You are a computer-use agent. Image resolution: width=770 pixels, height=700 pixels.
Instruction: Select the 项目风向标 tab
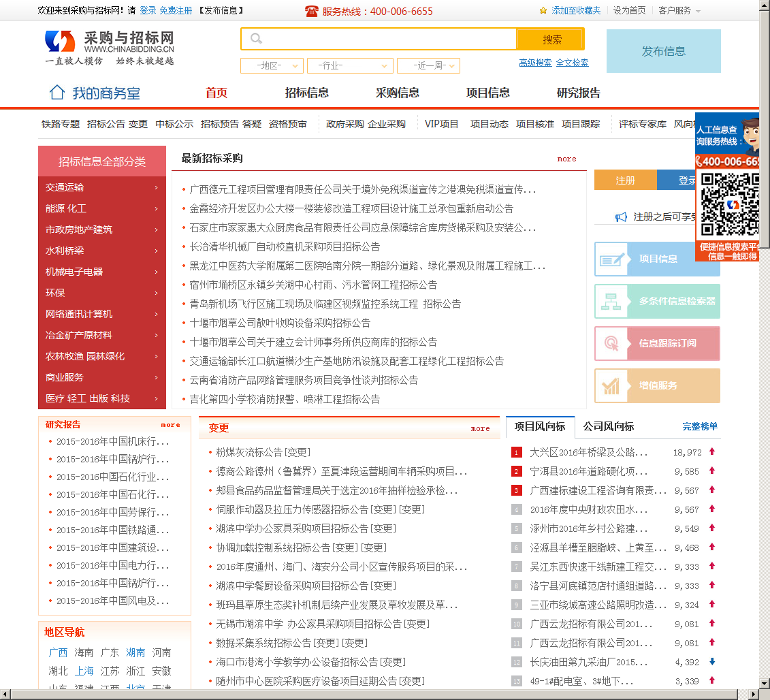(x=540, y=426)
